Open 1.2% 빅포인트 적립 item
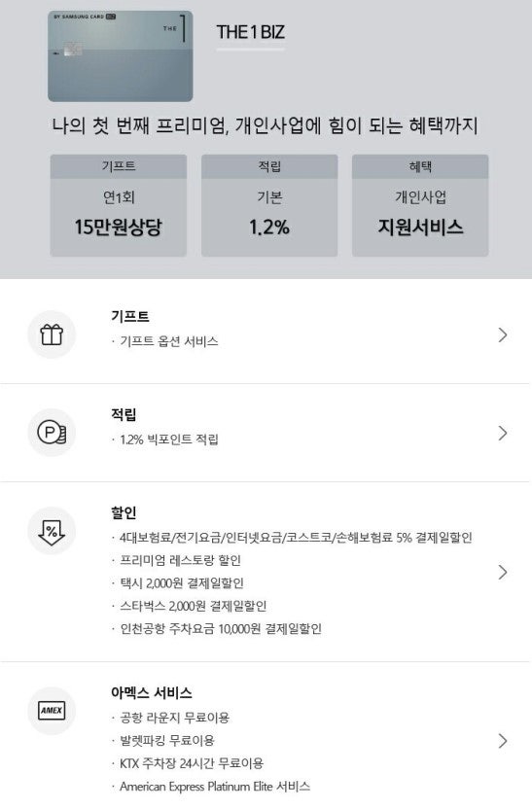532x809 pixels. [168, 440]
